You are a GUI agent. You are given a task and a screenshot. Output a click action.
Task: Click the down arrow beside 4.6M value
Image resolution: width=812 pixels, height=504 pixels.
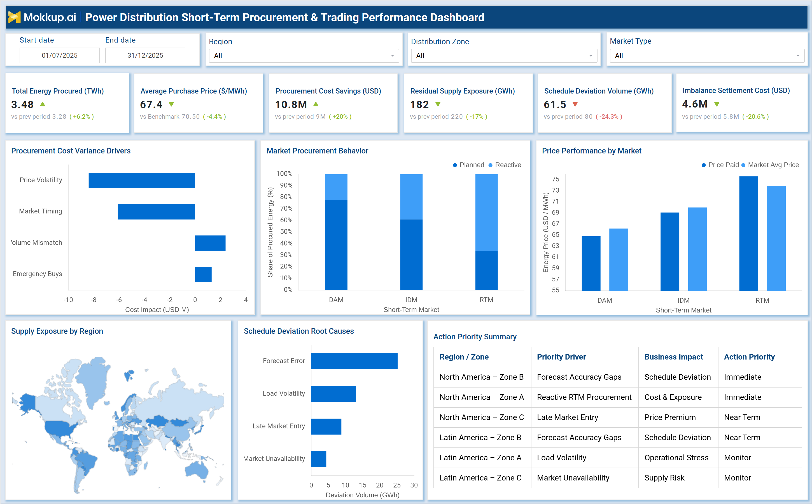717,104
